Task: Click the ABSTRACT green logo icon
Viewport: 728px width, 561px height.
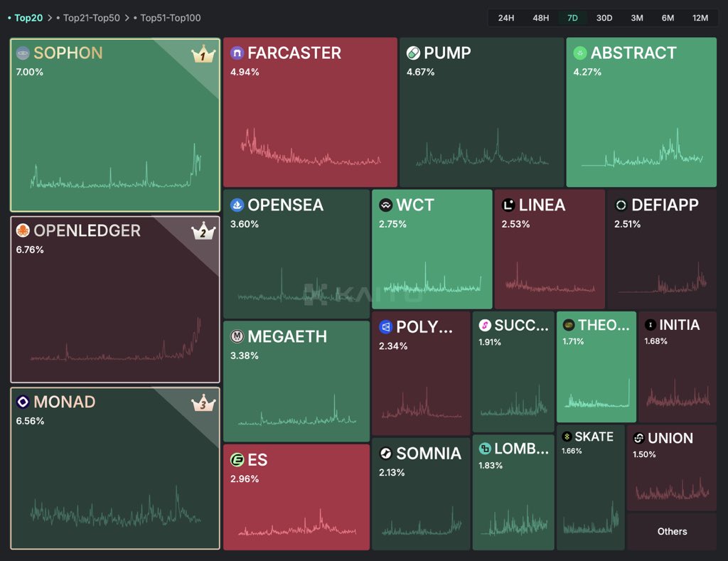Action: (x=580, y=53)
